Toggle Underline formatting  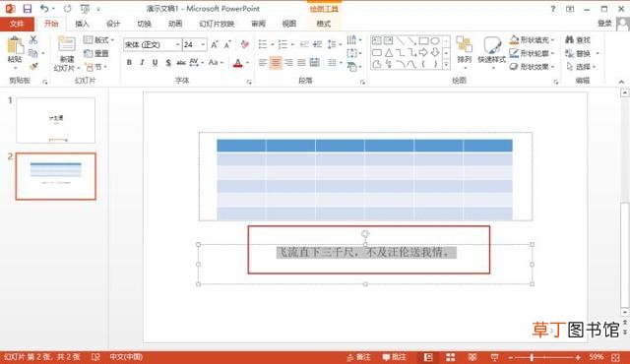[155, 63]
